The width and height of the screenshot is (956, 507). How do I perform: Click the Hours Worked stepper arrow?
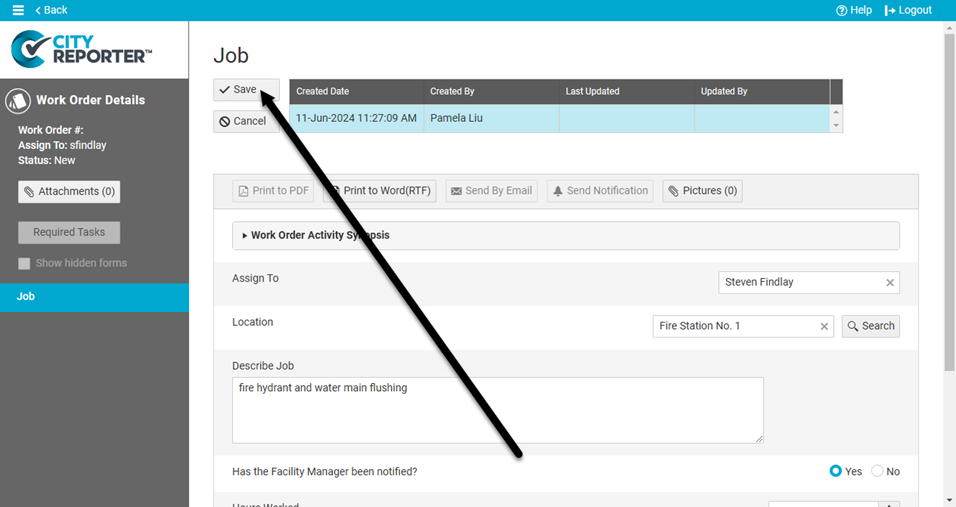tap(893, 504)
